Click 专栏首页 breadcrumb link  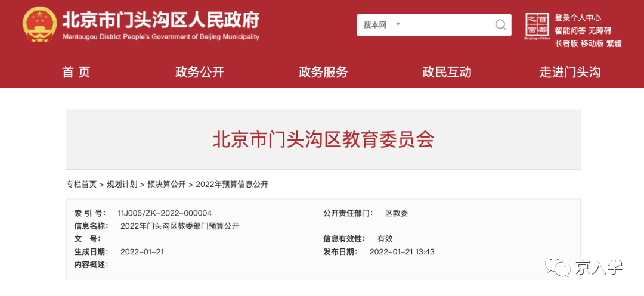coord(81,184)
